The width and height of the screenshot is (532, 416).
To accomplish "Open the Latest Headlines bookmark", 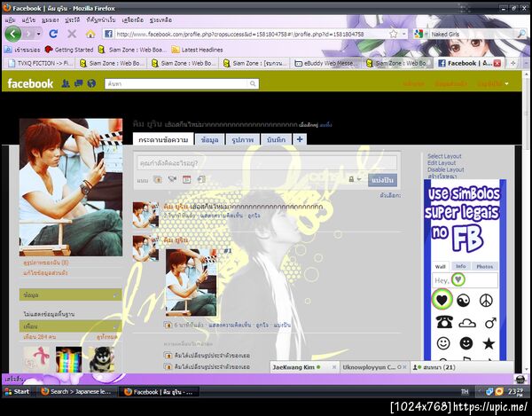I will click(198, 50).
